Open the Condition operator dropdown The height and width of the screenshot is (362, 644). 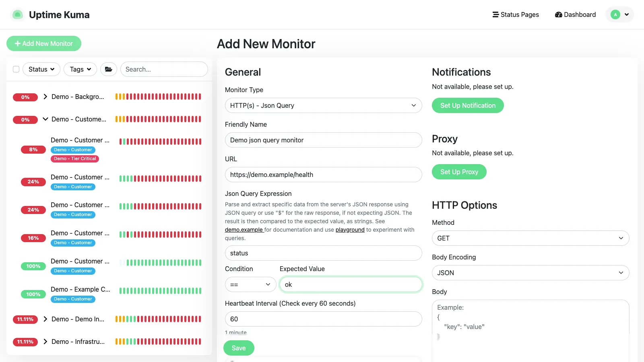(250, 284)
